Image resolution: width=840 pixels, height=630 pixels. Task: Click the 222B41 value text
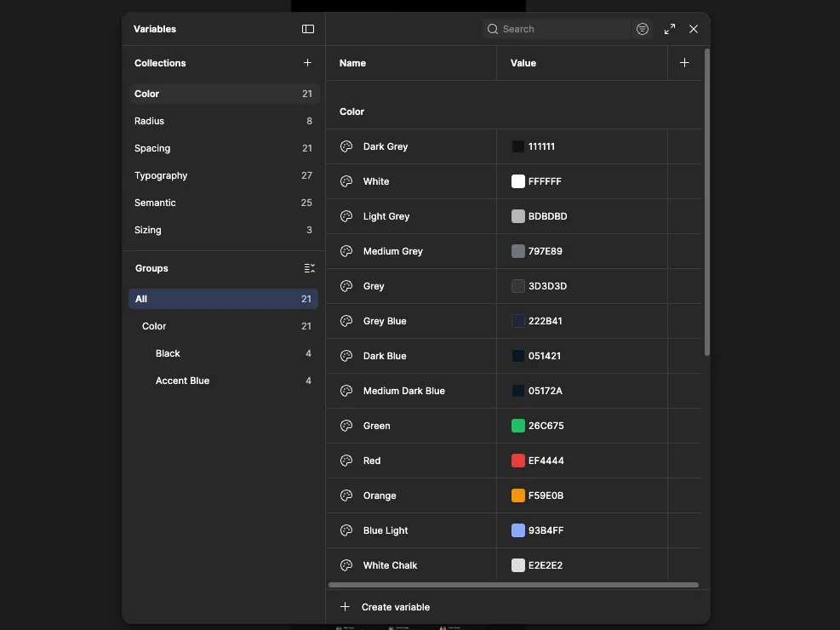point(546,321)
